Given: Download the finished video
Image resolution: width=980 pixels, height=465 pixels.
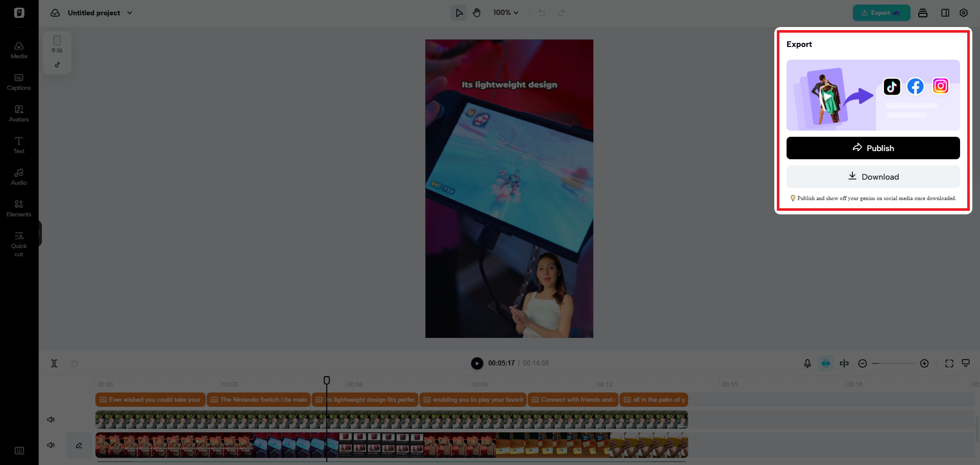Looking at the screenshot, I should point(873,177).
